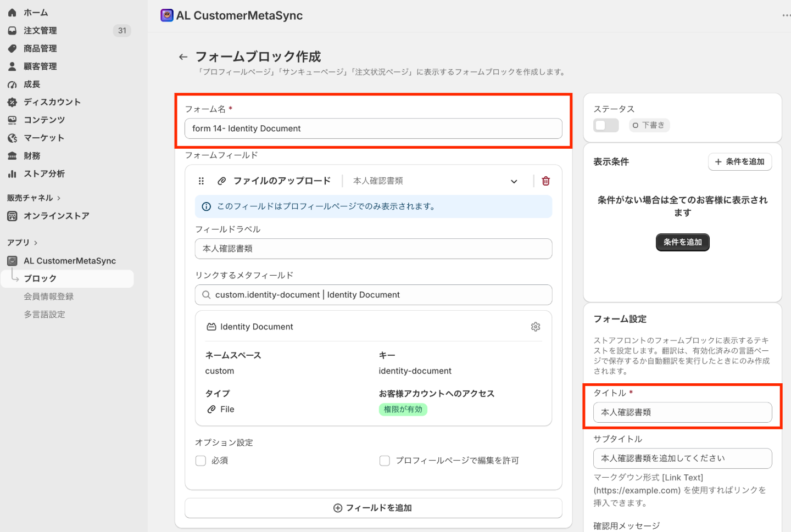Expand the アプリ section
Viewport: 791px width, 532px height.
click(23, 242)
